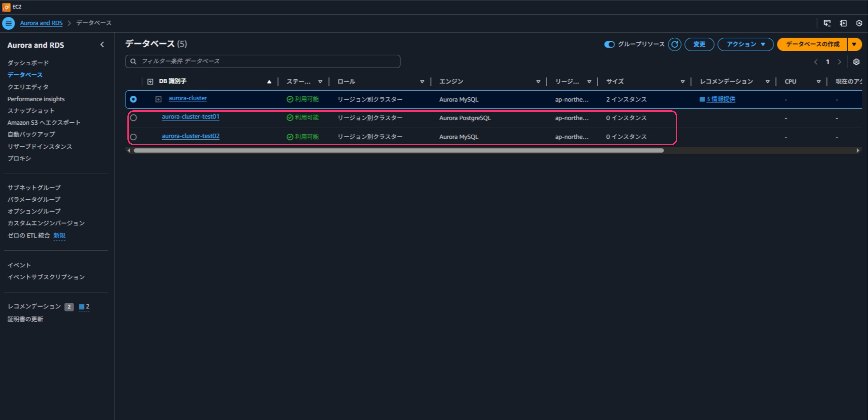Open データベースの作成 split-button arrow
Viewport: 868px width, 420px height.
pyautogui.click(x=854, y=44)
